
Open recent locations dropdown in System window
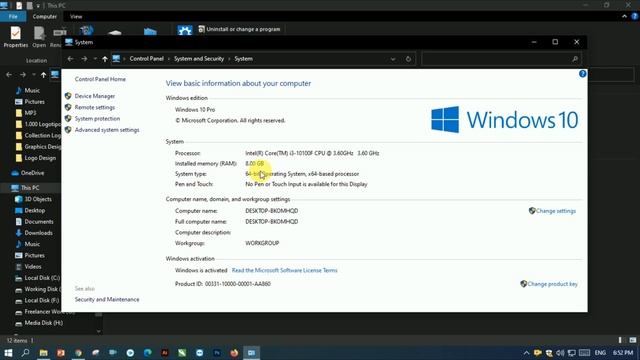tap(95, 59)
